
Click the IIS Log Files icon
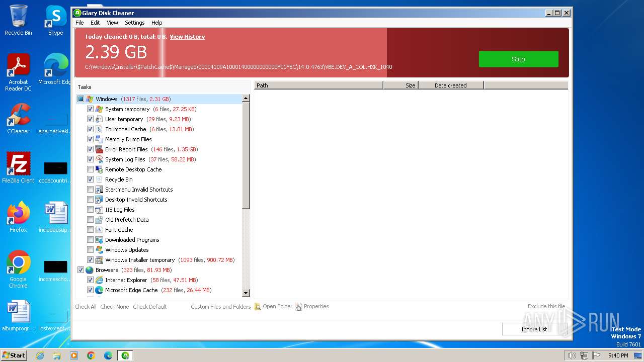pos(99,210)
